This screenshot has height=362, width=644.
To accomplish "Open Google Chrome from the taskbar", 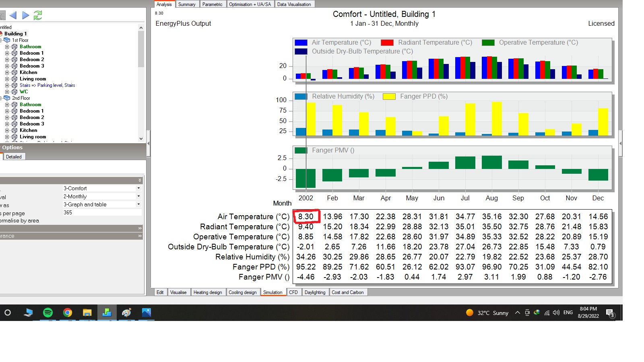I will click(68, 313).
